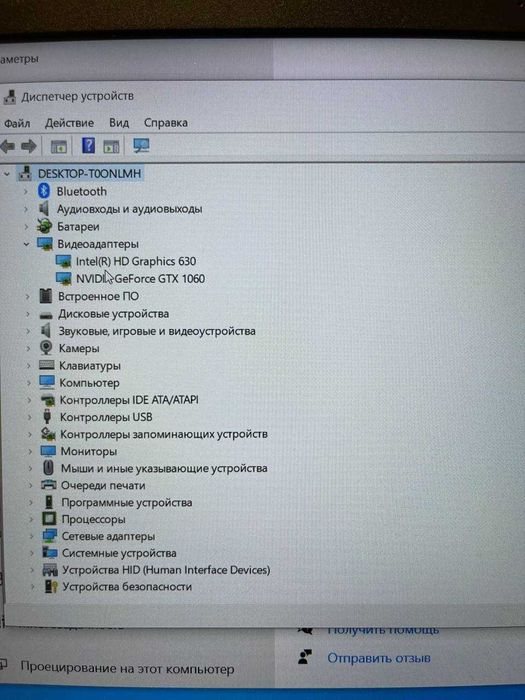This screenshot has width=525, height=700.
Task: Select the Bluetooth icon in device tree
Action: click(44, 192)
